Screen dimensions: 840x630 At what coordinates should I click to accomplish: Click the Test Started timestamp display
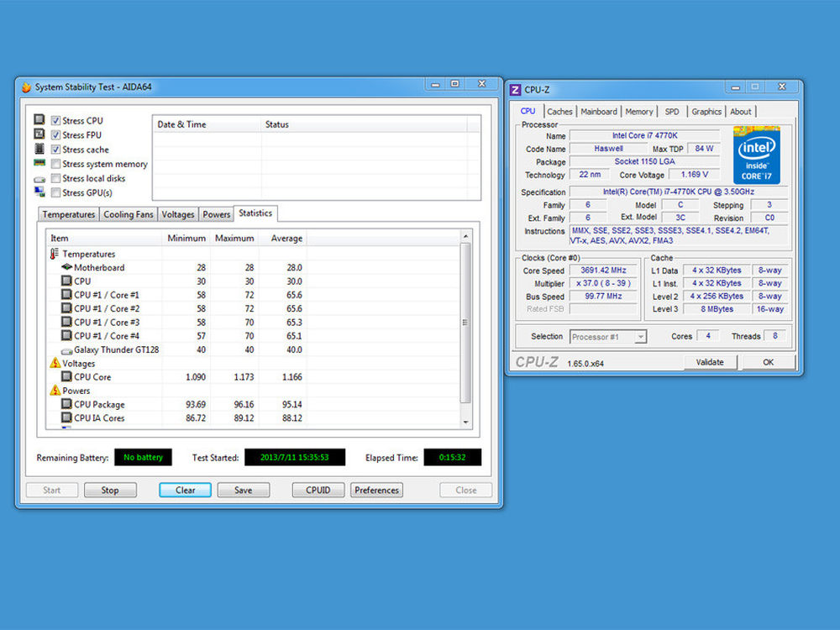tap(295, 458)
